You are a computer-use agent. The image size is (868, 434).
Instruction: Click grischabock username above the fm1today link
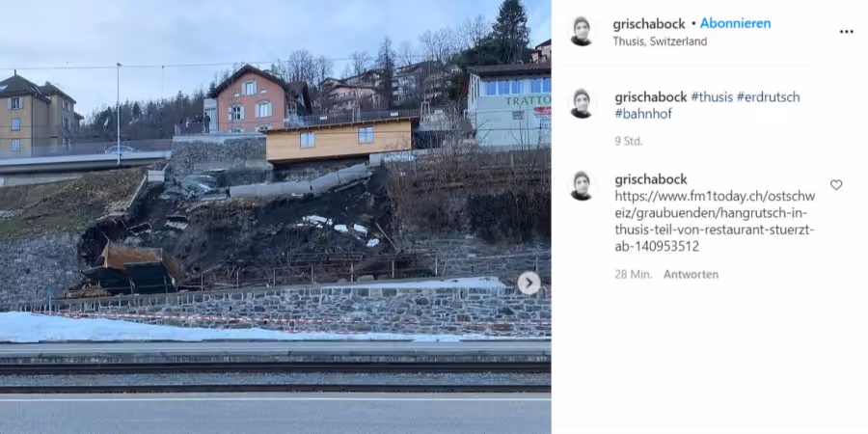point(650,179)
